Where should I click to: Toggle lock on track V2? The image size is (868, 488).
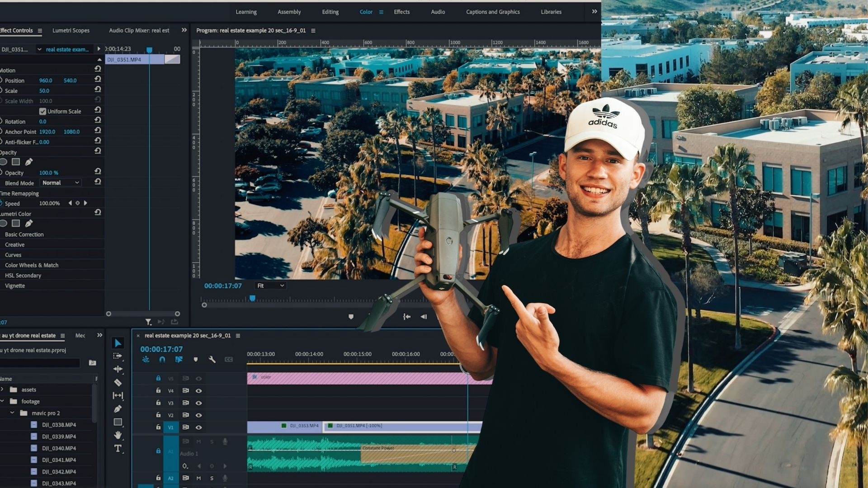pyautogui.click(x=158, y=415)
